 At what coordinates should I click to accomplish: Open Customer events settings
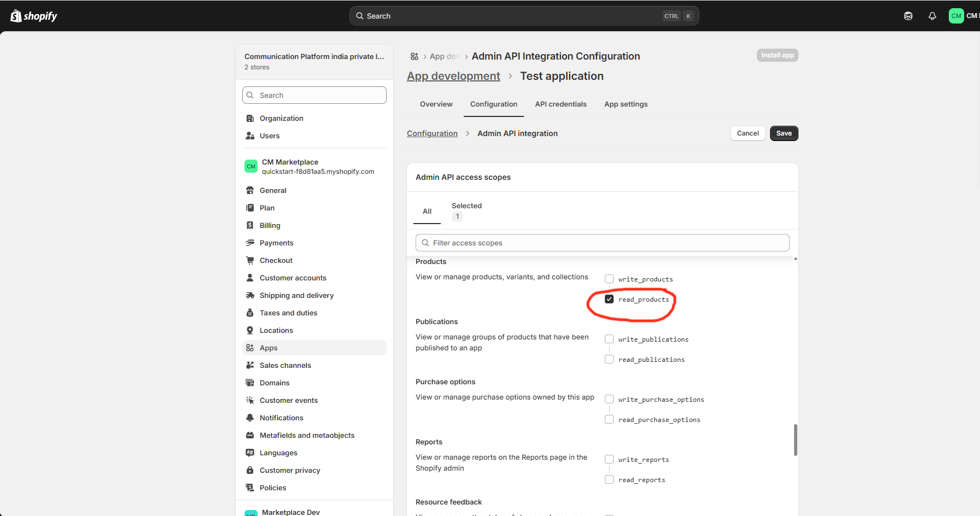pos(314,400)
